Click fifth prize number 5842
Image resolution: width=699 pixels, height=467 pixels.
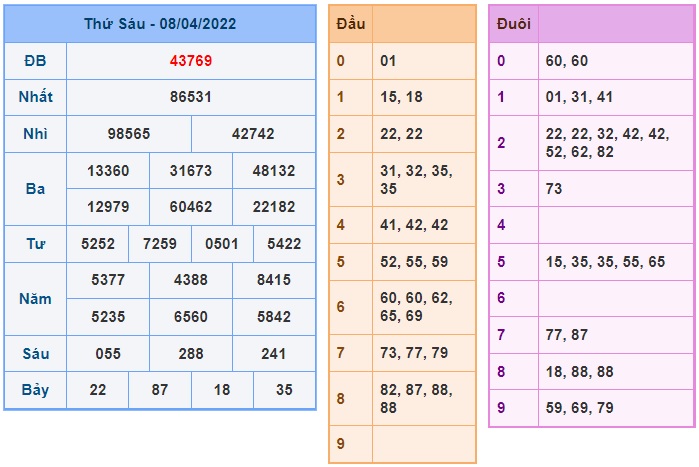[274, 317]
